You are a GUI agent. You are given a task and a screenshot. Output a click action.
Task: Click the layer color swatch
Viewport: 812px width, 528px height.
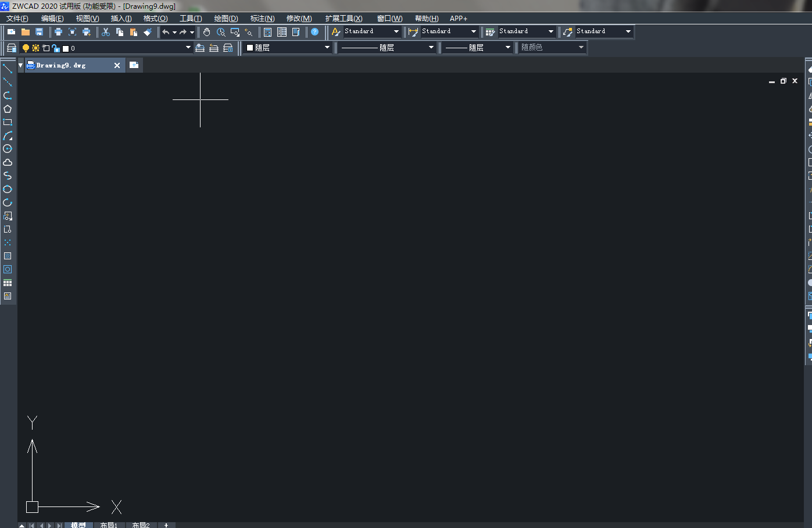(x=65, y=48)
